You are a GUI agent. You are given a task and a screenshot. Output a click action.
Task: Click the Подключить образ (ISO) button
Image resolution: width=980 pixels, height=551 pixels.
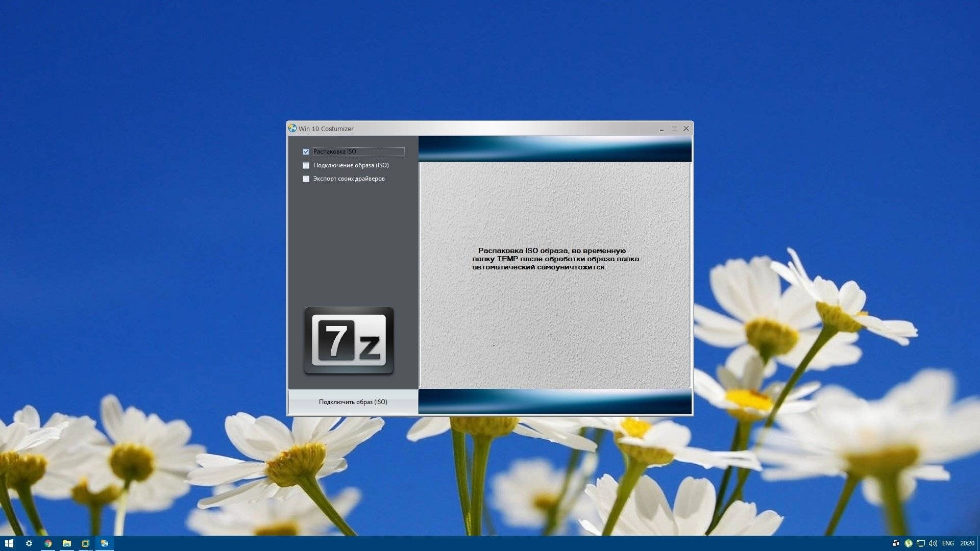(353, 402)
